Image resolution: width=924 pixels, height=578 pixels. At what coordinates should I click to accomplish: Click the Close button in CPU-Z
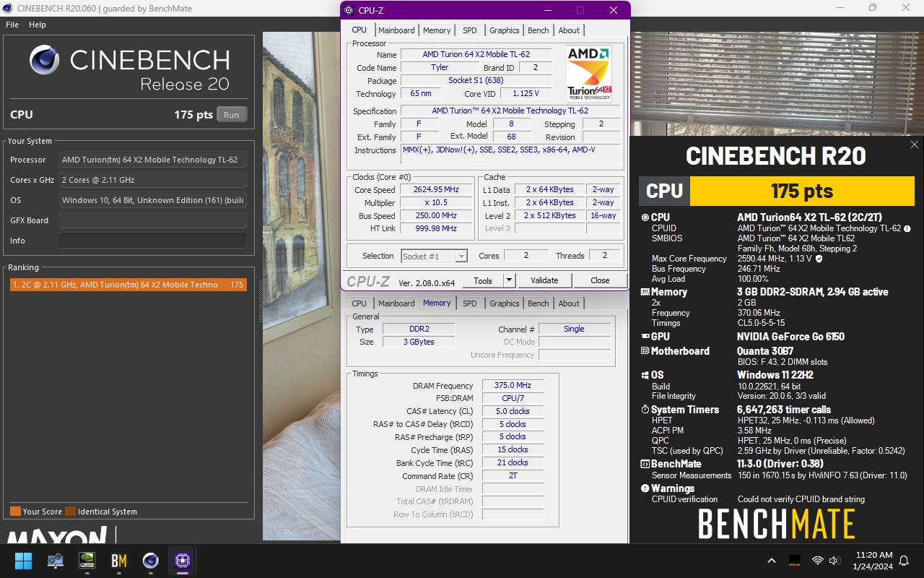[x=600, y=280]
